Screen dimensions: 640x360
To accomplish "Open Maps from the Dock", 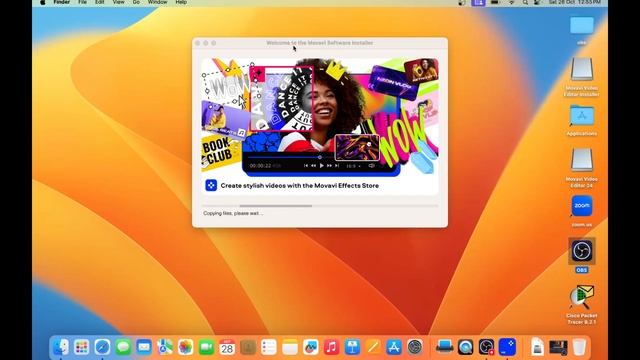I will (165, 347).
